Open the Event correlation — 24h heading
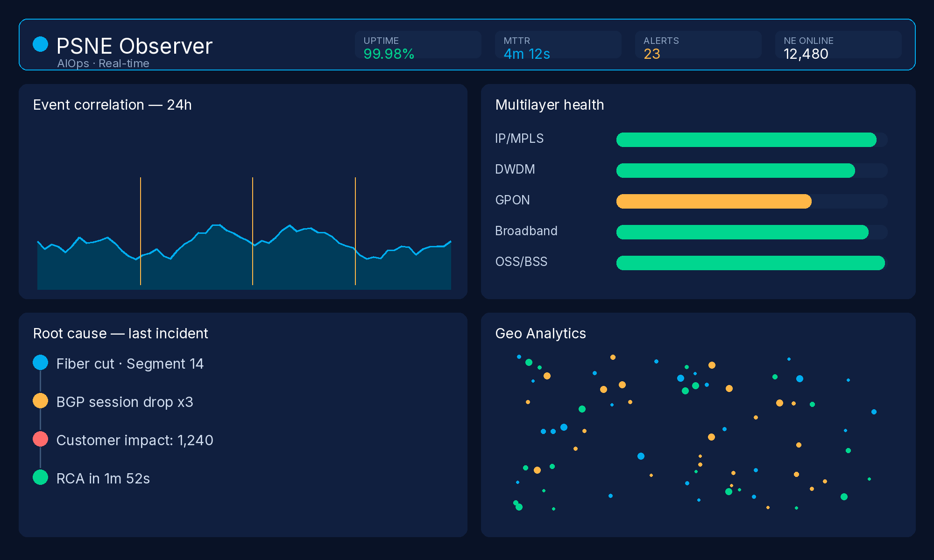934x560 pixels. tap(113, 105)
